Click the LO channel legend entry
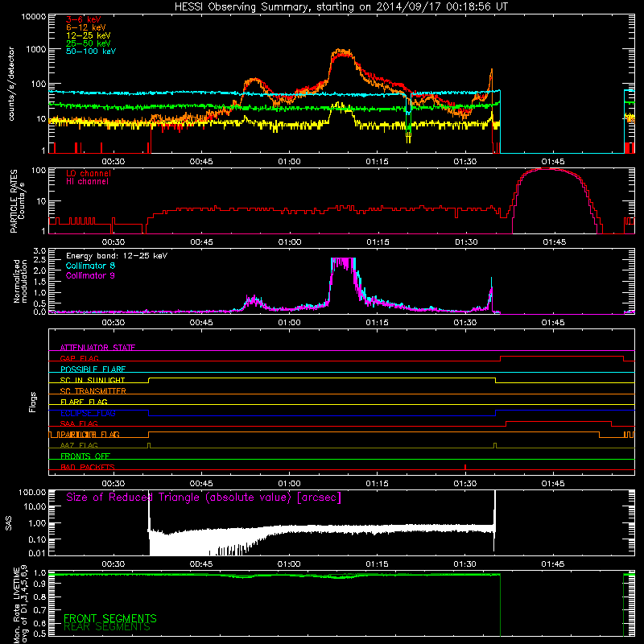The width and height of the screenshot is (644, 644). point(89,174)
